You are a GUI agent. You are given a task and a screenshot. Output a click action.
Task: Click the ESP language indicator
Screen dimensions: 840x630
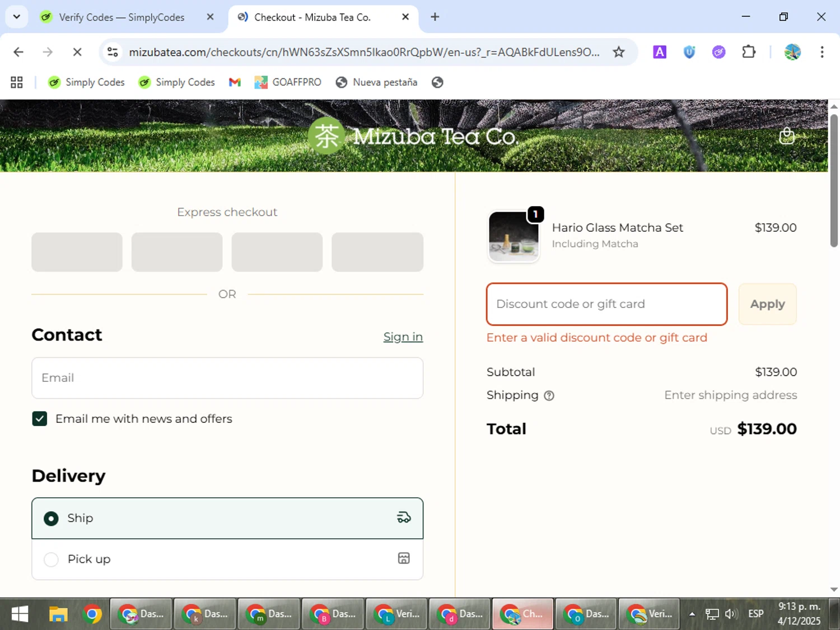(x=756, y=614)
